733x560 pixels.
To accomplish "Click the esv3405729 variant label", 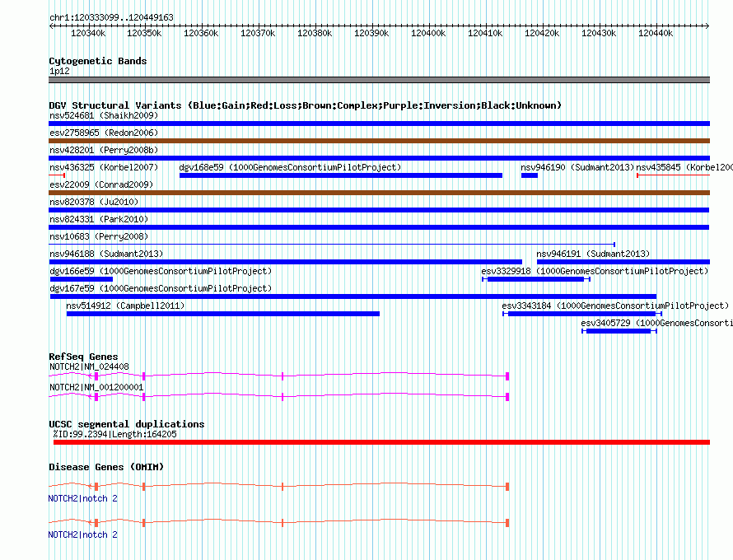I will 656,323.
